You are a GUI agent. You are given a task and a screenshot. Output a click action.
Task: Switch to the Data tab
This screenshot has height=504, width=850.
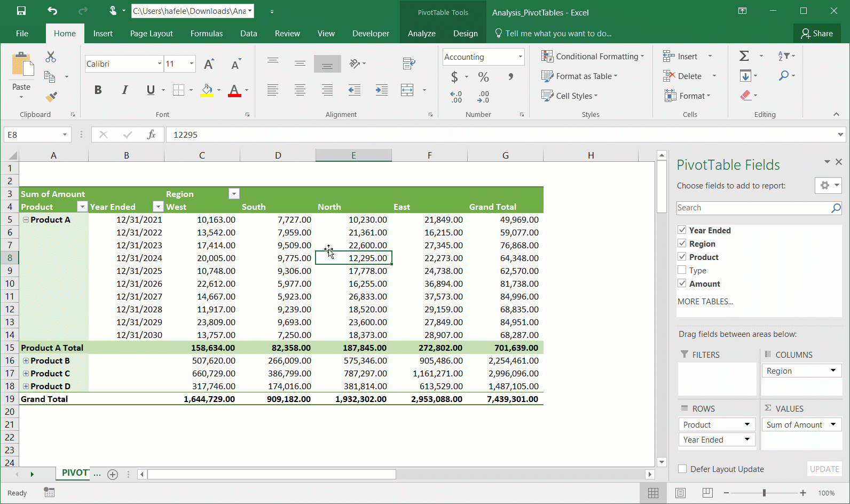tap(249, 33)
